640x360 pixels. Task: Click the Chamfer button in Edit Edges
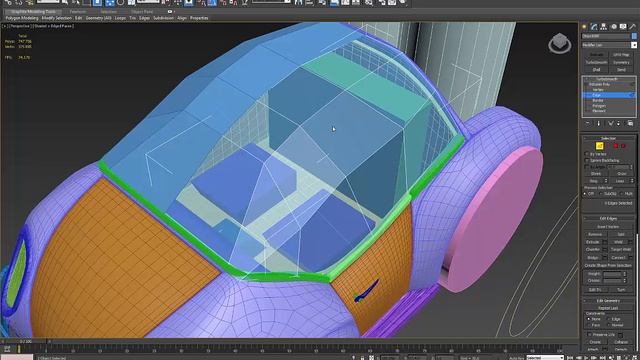pyautogui.click(x=593, y=249)
